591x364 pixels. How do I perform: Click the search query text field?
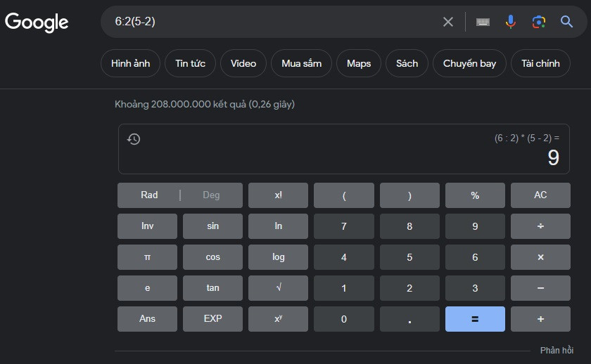(x=274, y=22)
